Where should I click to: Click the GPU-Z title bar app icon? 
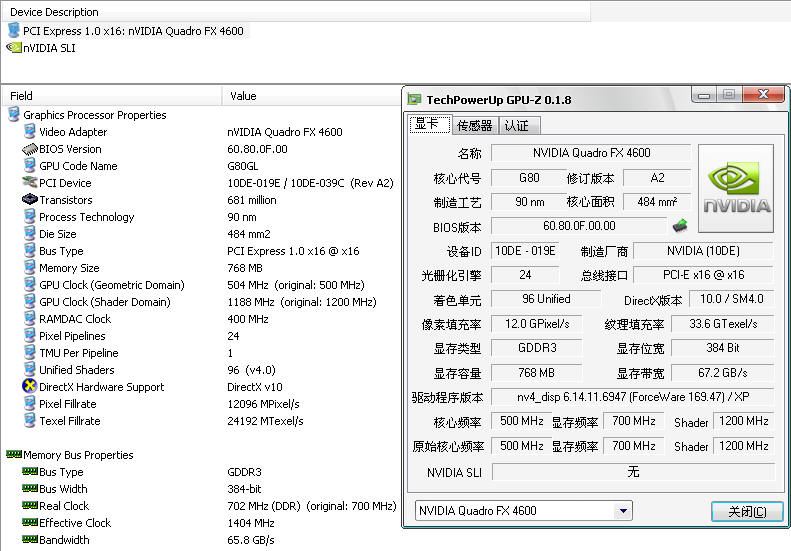[x=415, y=99]
